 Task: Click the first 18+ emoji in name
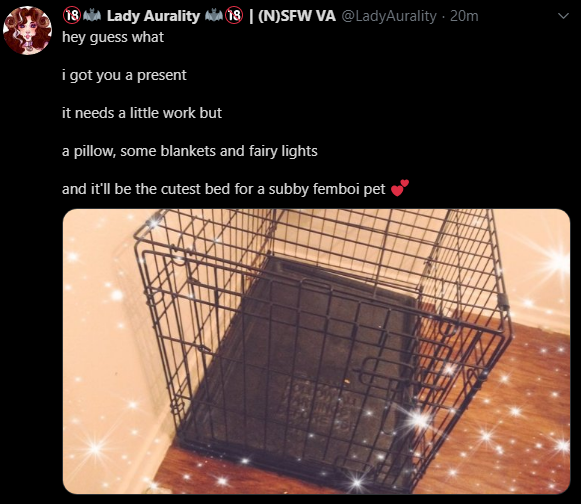pyautogui.click(x=72, y=16)
